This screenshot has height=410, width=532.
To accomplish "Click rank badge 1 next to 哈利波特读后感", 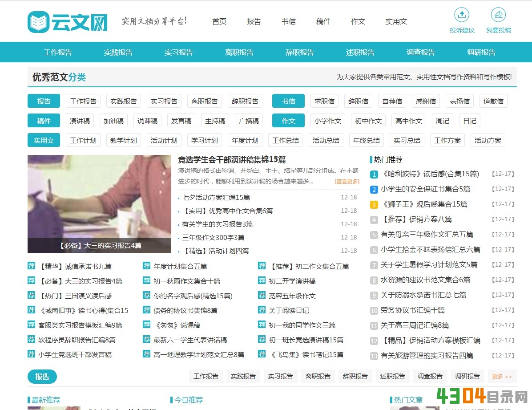I will 374,174.
